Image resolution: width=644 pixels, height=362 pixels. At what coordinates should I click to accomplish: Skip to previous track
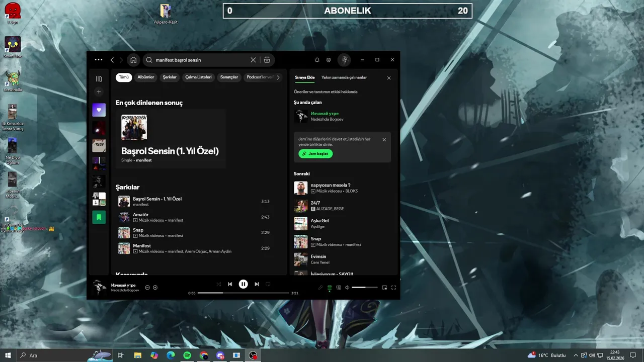(x=230, y=284)
